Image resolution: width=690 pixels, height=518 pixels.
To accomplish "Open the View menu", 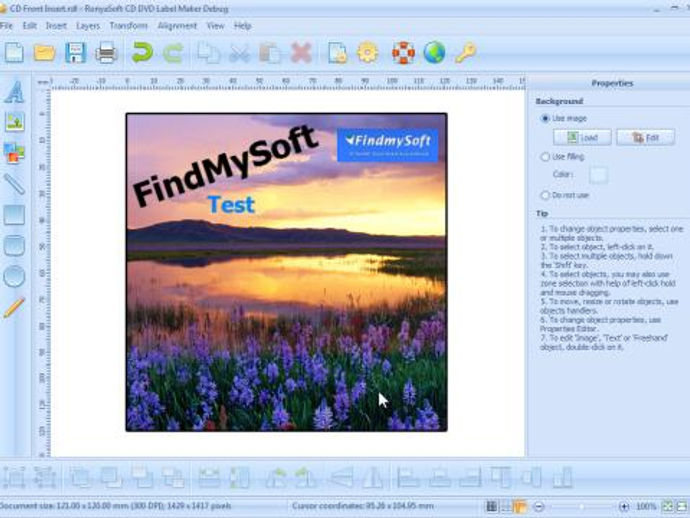I will click(216, 26).
